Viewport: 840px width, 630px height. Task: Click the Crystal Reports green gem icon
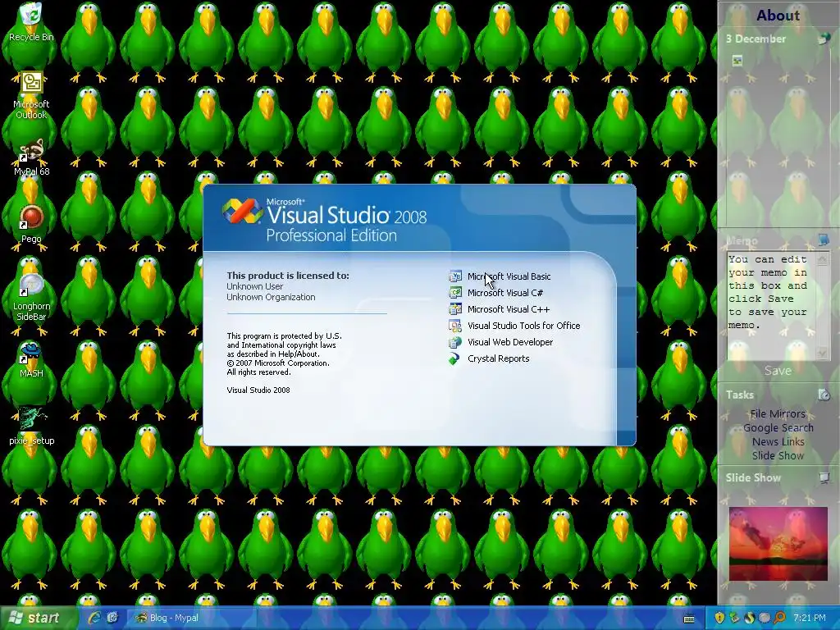pos(454,359)
